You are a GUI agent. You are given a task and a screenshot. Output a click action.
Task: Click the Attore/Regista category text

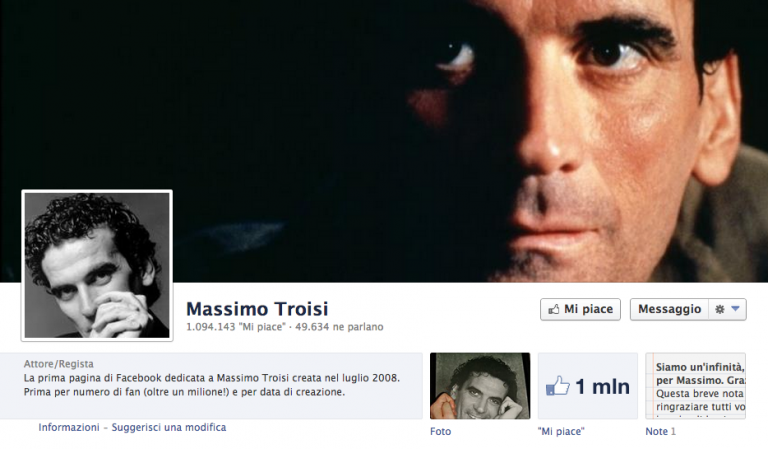59,364
